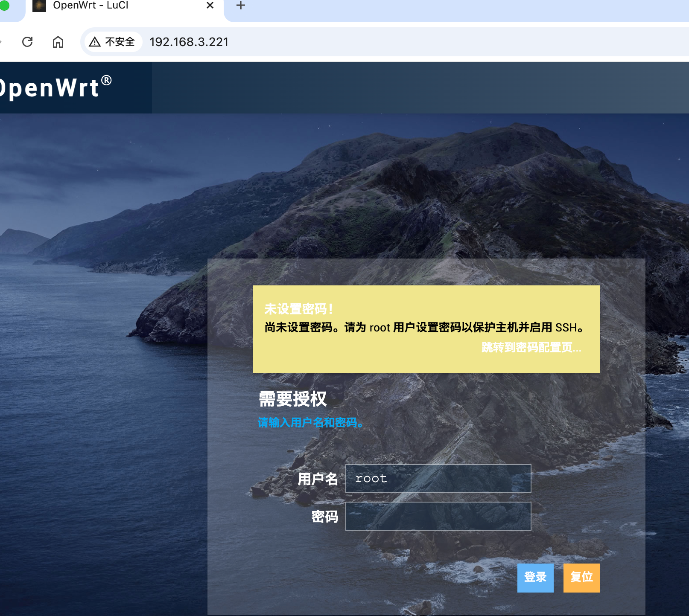Click the browser Home icon
This screenshot has height=616, width=689.
pos(58,42)
